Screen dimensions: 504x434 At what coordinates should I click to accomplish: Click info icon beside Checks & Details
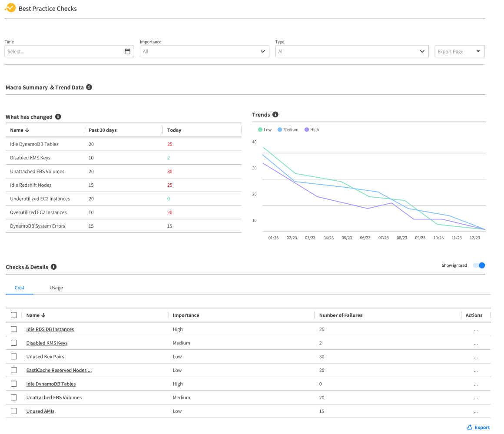(53, 267)
